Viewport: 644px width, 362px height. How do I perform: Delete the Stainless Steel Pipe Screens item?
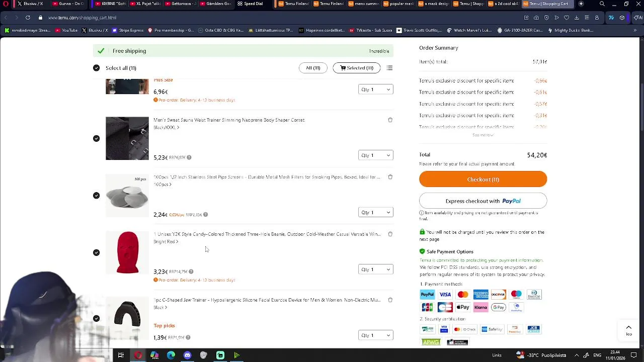pyautogui.click(x=390, y=177)
